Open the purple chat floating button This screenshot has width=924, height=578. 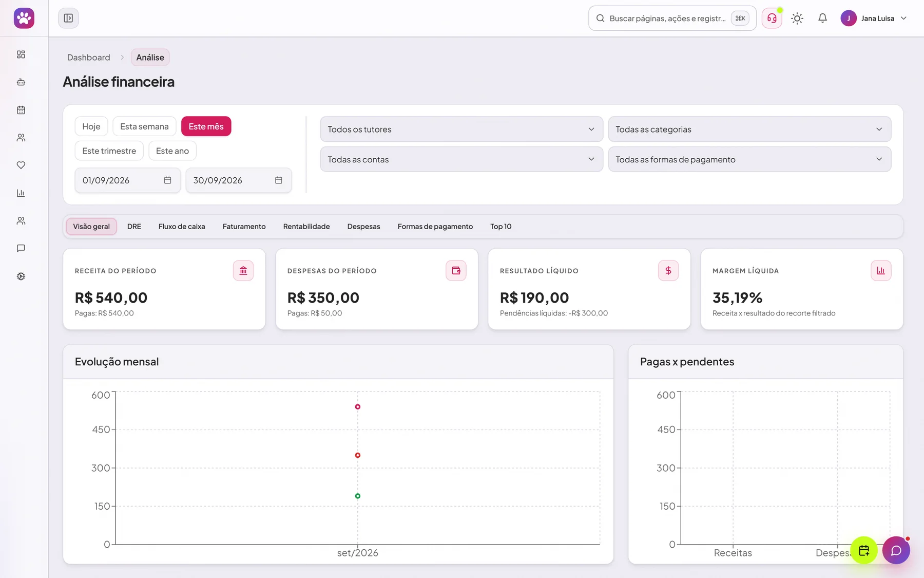pos(896,550)
